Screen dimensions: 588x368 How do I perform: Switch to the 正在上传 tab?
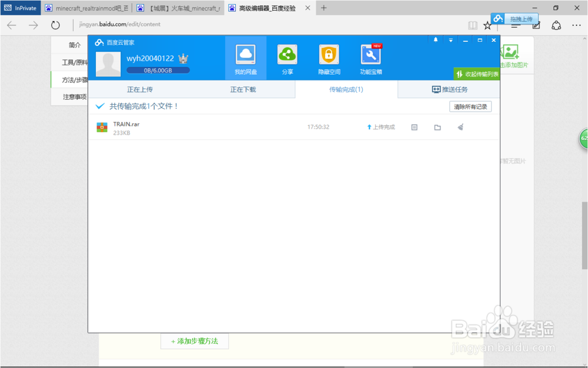[140, 89]
